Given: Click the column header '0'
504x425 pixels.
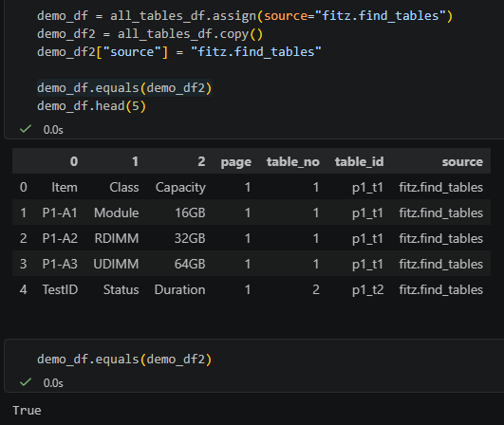Looking at the screenshot, I should pos(74,161).
